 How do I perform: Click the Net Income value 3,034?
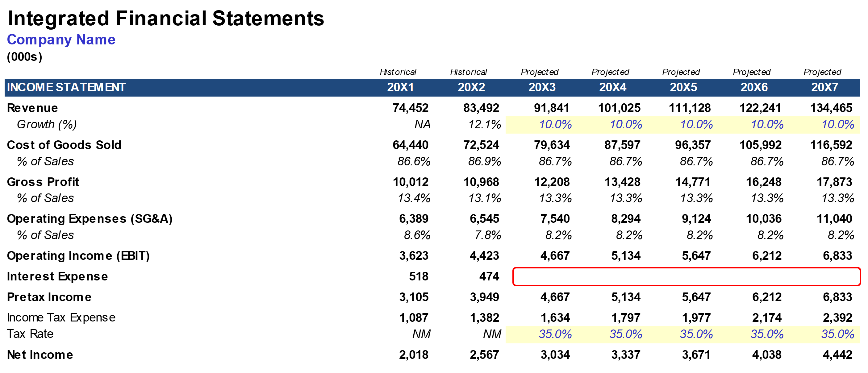(x=555, y=355)
